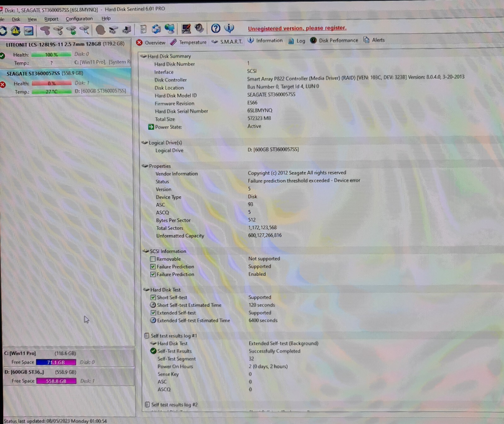This screenshot has width=504, height=424.
Task: Collapse the Properties section
Action: coord(145,166)
